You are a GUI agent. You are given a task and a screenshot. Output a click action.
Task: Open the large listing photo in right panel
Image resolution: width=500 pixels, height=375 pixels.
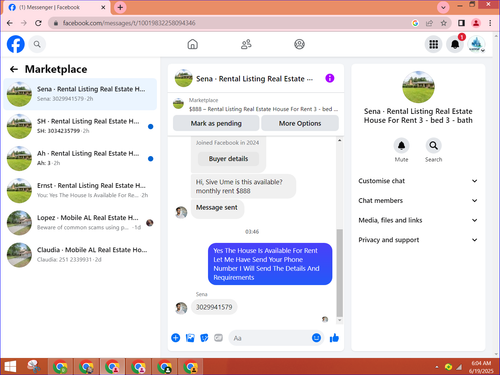point(418,87)
